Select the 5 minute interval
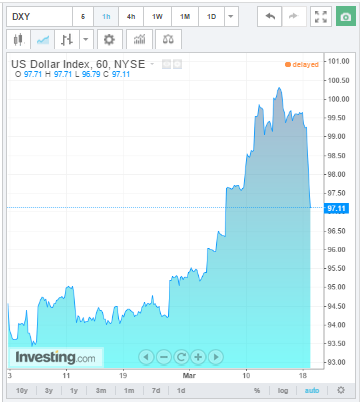 pos(83,16)
